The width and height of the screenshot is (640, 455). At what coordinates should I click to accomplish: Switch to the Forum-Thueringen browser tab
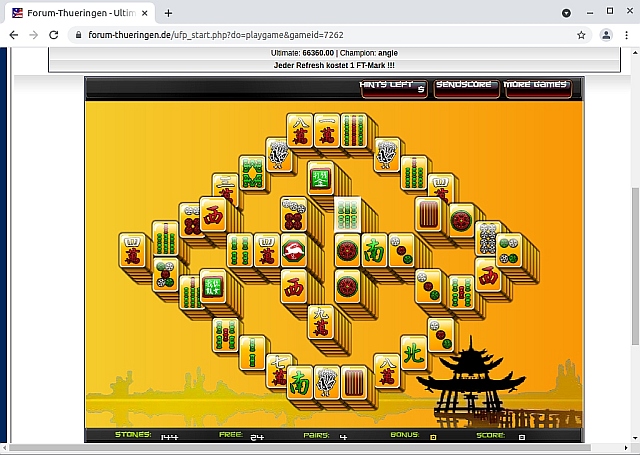click(x=80, y=13)
